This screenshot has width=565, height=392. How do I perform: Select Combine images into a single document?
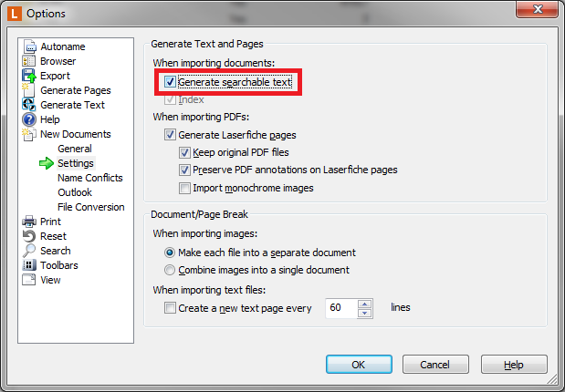point(170,270)
